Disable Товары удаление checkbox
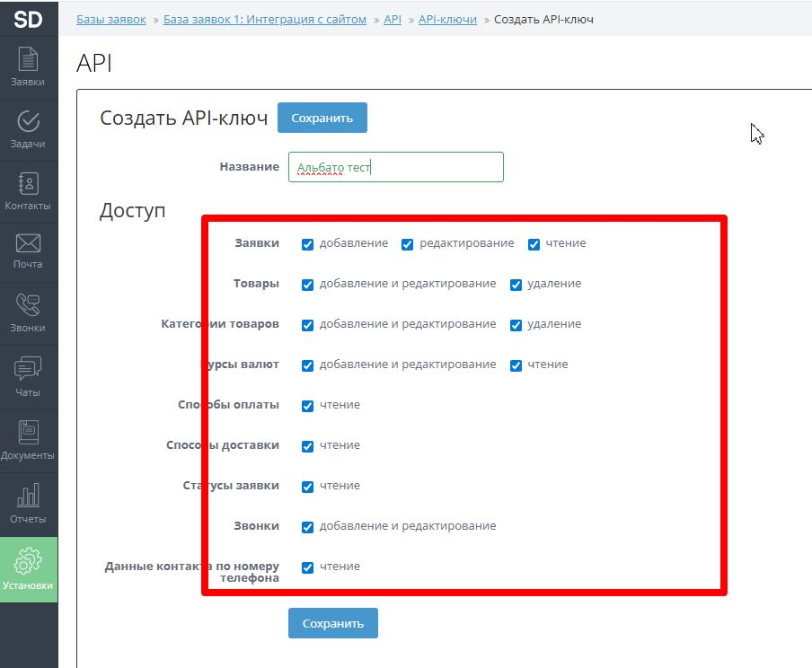The height and width of the screenshot is (668, 812). pyautogui.click(x=516, y=285)
